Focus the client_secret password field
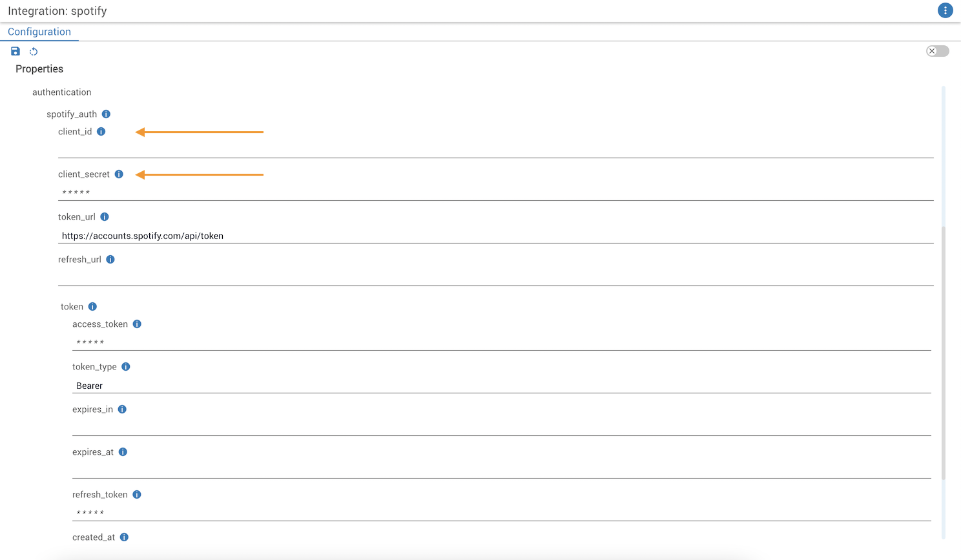 coord(495,192)
